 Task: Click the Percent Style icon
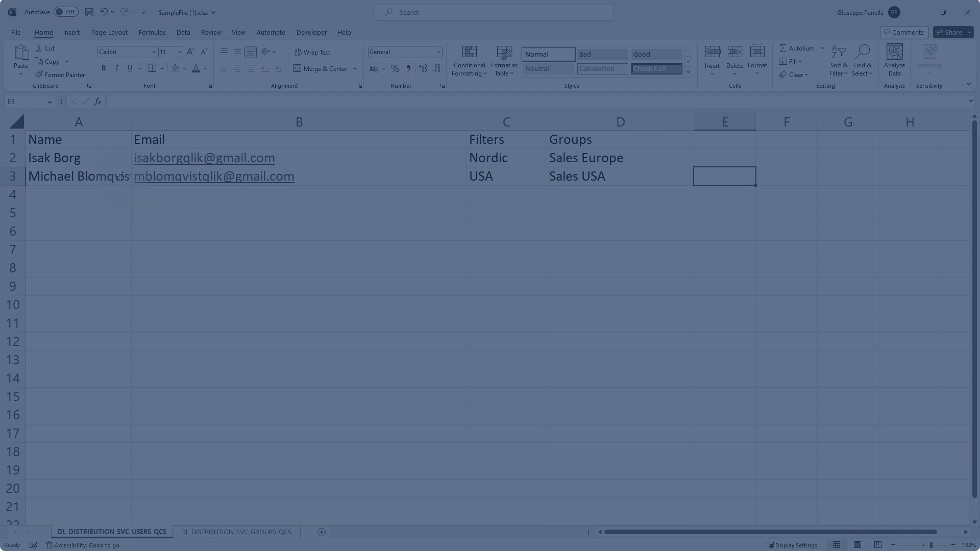pyautogui.click(x=395, y=68)
